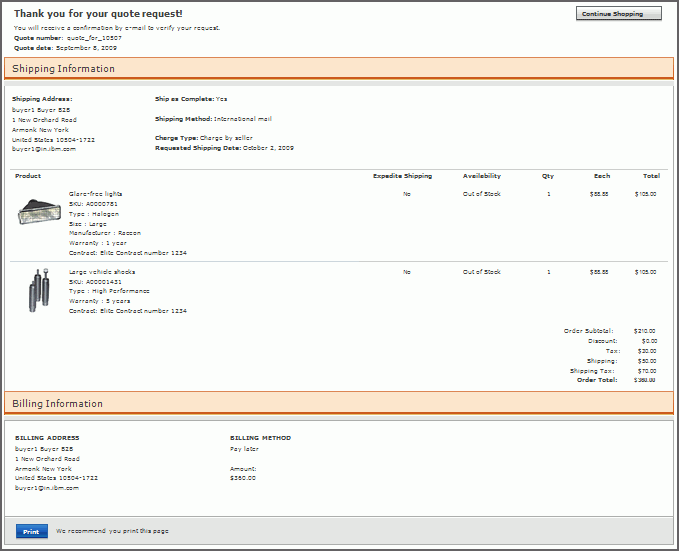Image resolution: width=679 pixels, height=551 pixels.
Task: Click 'Out of Stock' in Large vehicle shocks row
Action: click(x=482, y=272)
